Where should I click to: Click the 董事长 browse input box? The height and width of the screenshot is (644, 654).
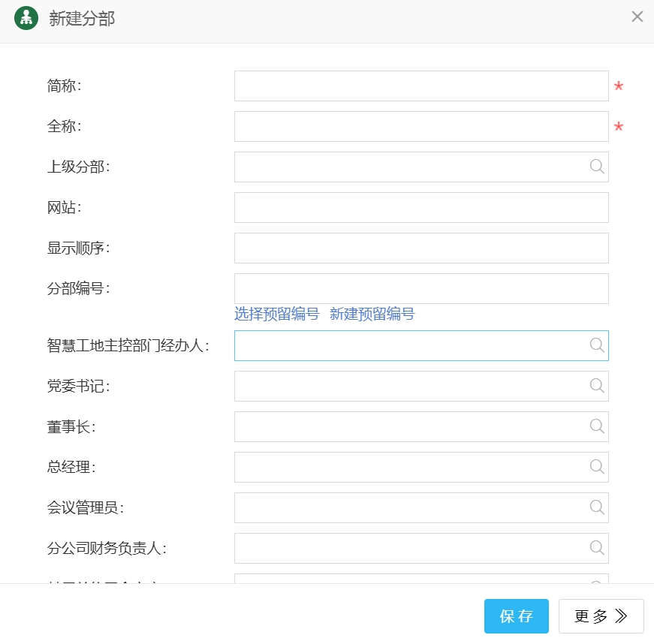(409, 427)
